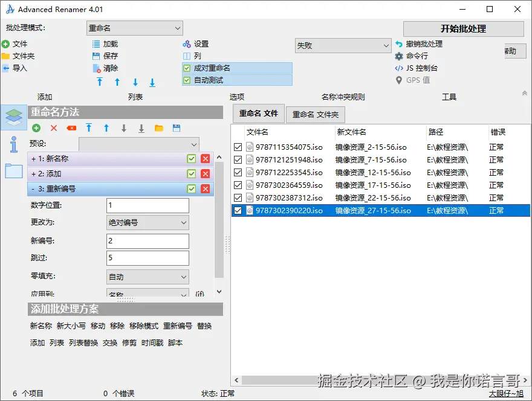Click the 新编号 input field
Image resolution: width=532 pixels, height=401 pixels.
148,241
